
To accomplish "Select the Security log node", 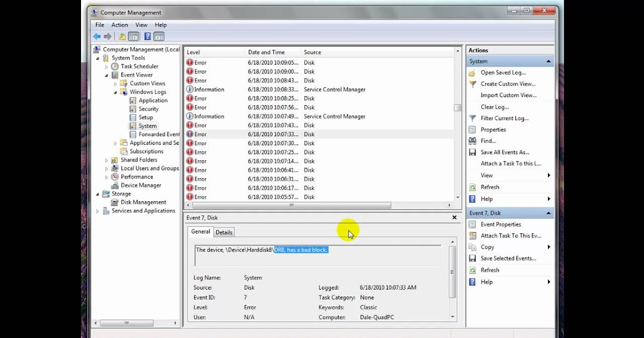I will 149,109.
